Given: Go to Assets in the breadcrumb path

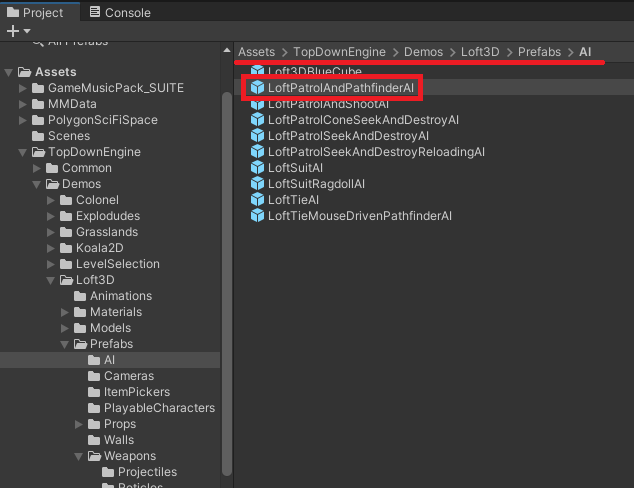Looking at the screenshot, I should (256, 52).
